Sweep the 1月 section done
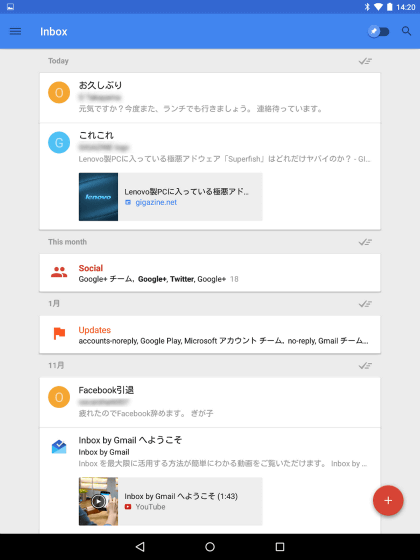The image size is (420, 560). pos(365,304)
